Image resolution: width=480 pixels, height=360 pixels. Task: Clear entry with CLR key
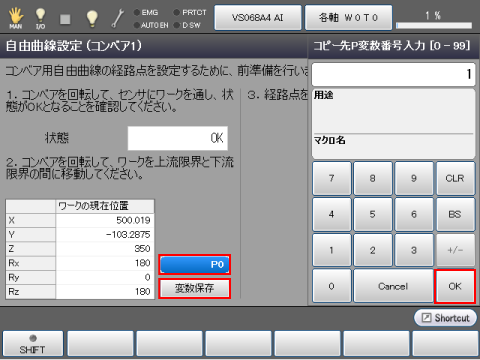click(x=455, y=178)
